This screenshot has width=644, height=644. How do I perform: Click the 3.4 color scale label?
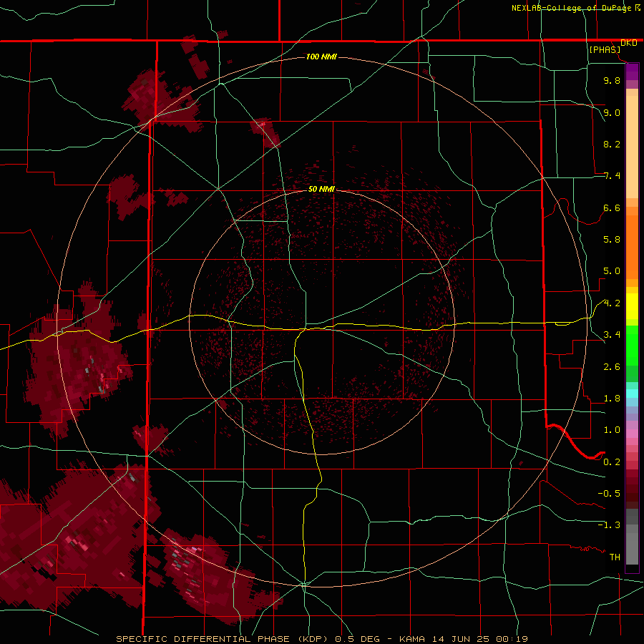[x=612, y=335]
